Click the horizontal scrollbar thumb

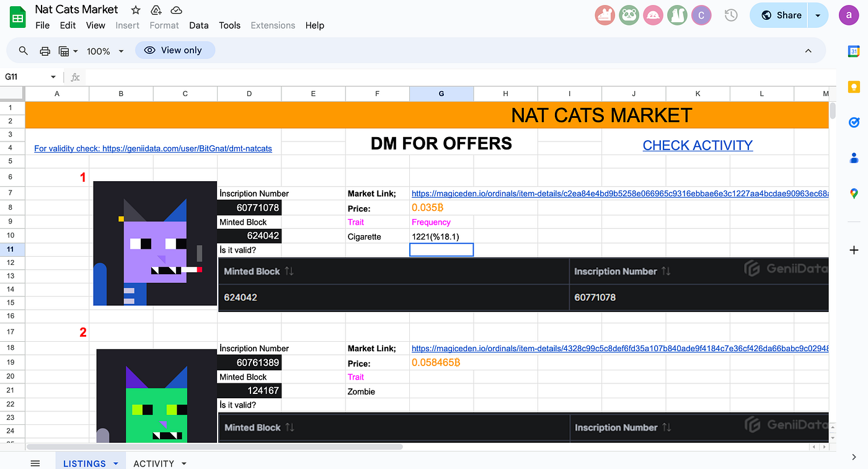coord(215,447)
